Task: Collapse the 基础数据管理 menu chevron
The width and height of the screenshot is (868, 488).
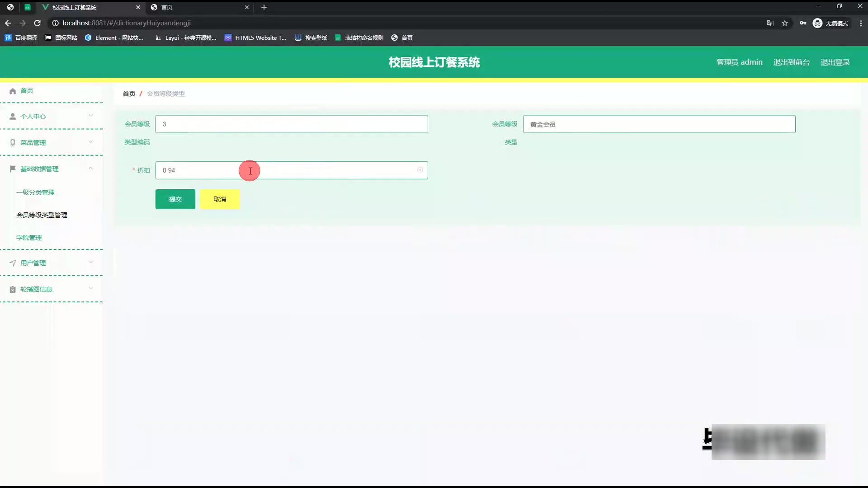Action: [91, 168]
